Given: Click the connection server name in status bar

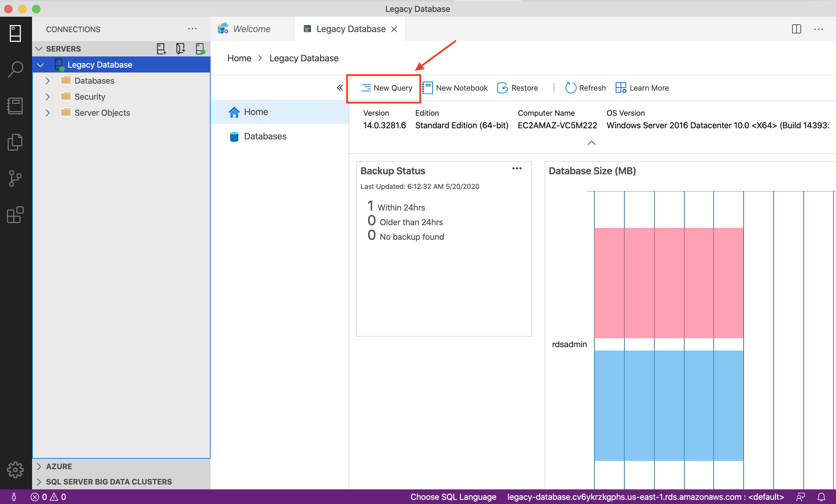Looking at the screenshot, I should click(x=645, y=497).
